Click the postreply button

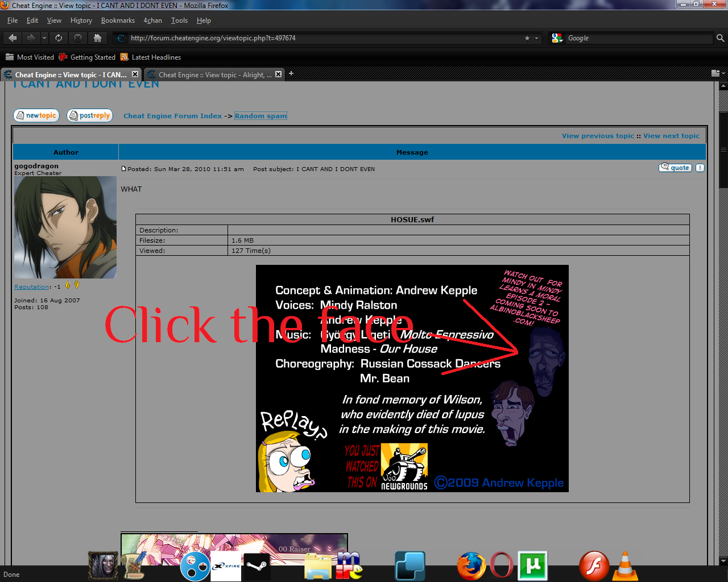pyautogui.click(x=89, y=115)
